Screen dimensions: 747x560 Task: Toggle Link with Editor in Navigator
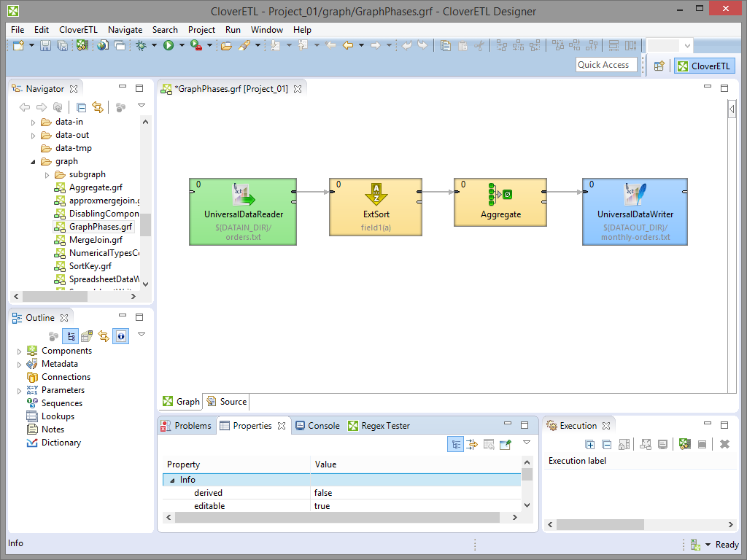click(97, 107)
